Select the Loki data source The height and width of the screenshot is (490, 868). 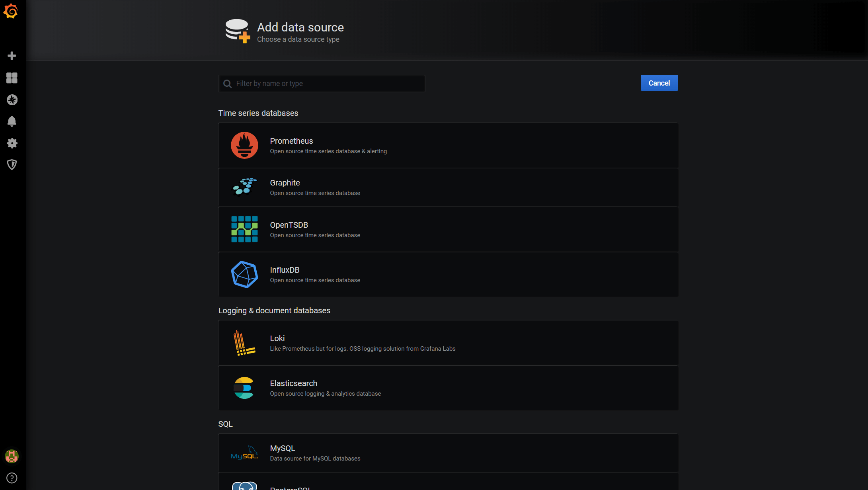pos(448,343)
